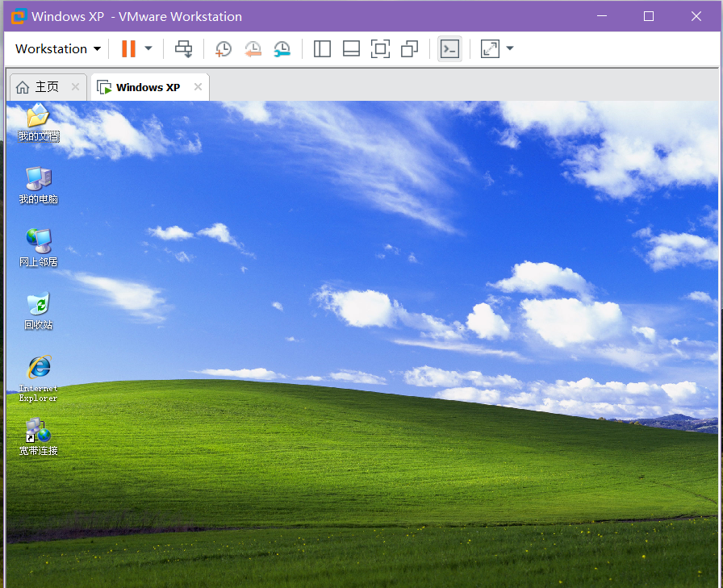723x588 pixels.
Task: Minimize the VMware Workstation window
Action: click(602, 16)
